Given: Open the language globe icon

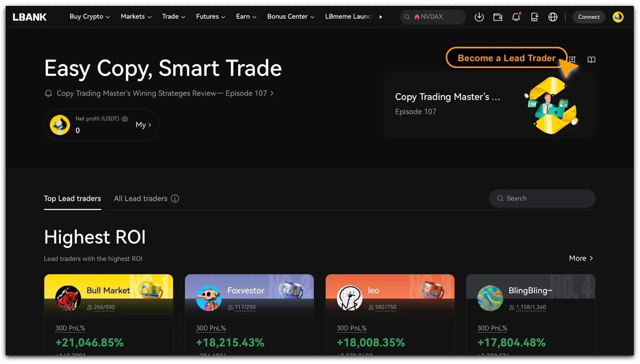Looking at the screenshot, I should pos(553,17).
